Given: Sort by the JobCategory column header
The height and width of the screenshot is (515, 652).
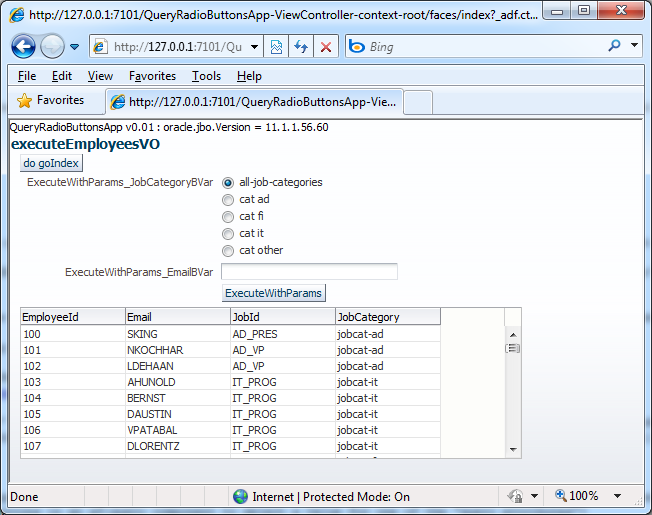Looking at the screenshot, I should click(x=388, y=317).
